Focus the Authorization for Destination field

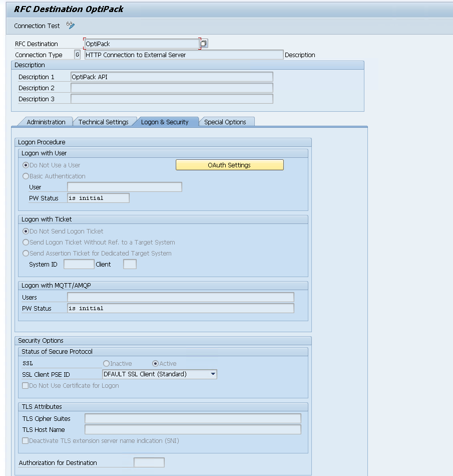click(149, 462)
